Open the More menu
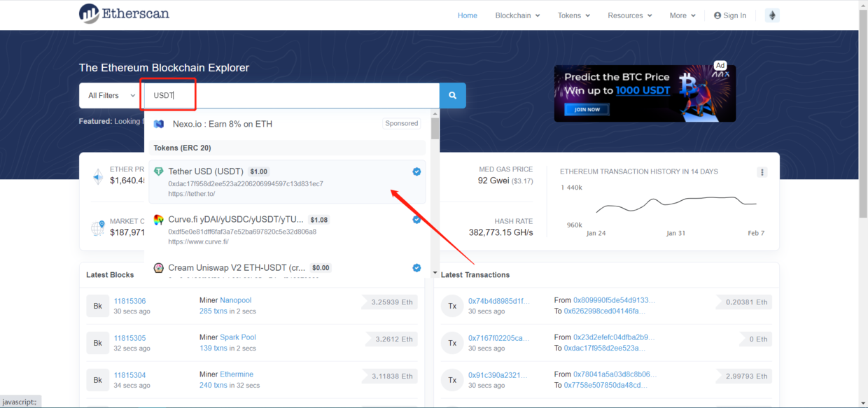868x408 pixels. [x=682, y=15]
